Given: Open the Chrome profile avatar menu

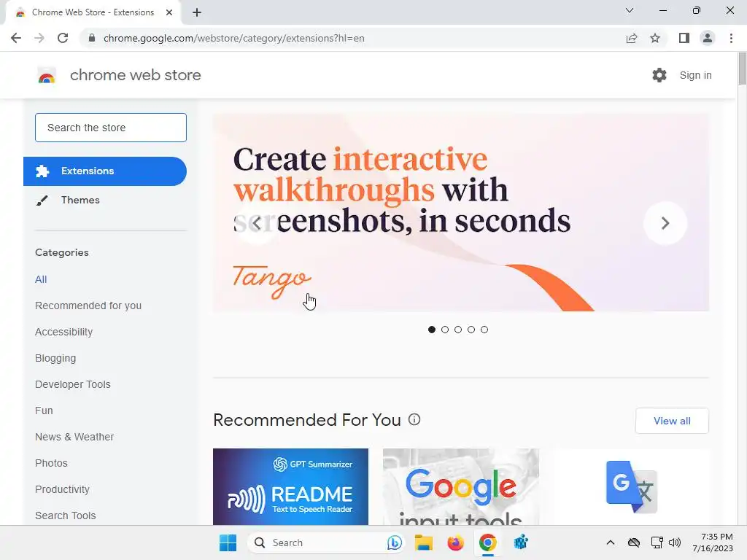Looking at the screenshot, I should (x=708, y=38).
